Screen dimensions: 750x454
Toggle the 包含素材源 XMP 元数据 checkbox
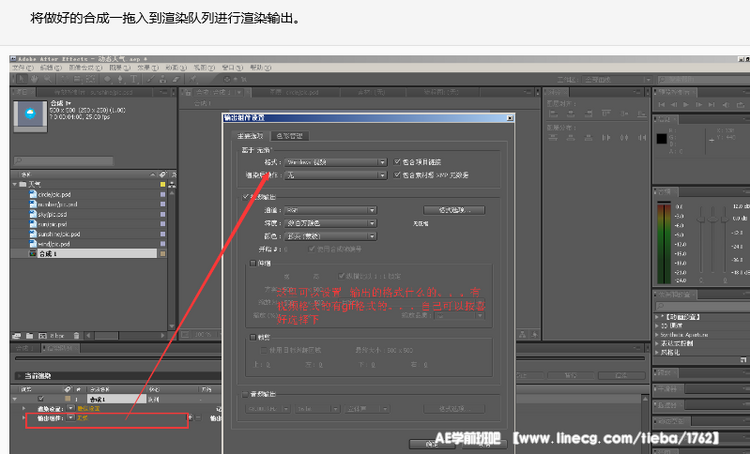[x=397, y=175]
